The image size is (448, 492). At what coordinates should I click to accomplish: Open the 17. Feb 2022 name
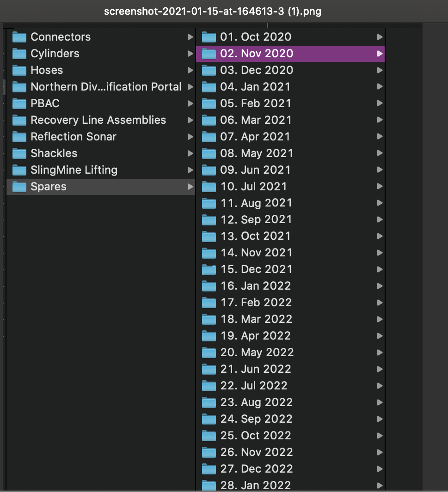click(x=256, y=303)
